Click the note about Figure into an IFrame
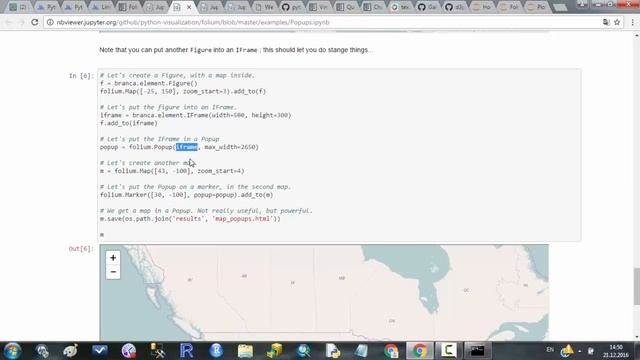The height and width of the screenshot is (360, 640). [236, 50]
